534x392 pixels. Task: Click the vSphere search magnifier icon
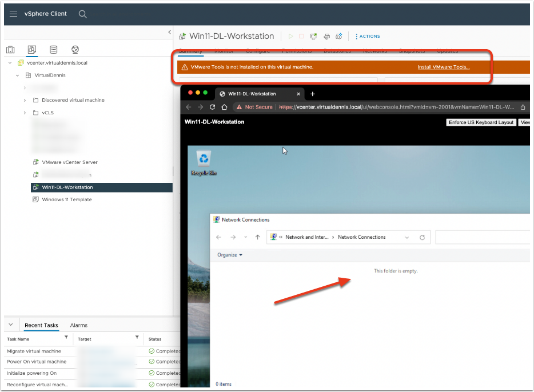(83, 14)
